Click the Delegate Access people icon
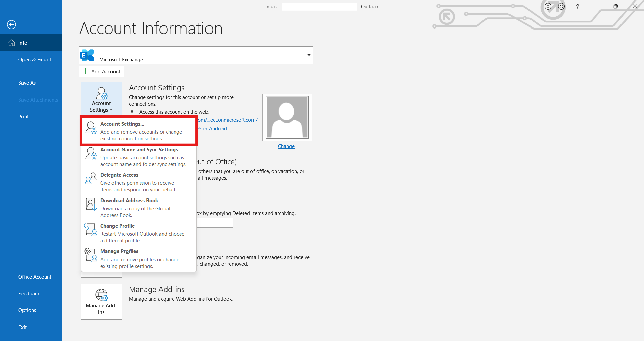Screen dimensions: 644x341 point(91,178)
